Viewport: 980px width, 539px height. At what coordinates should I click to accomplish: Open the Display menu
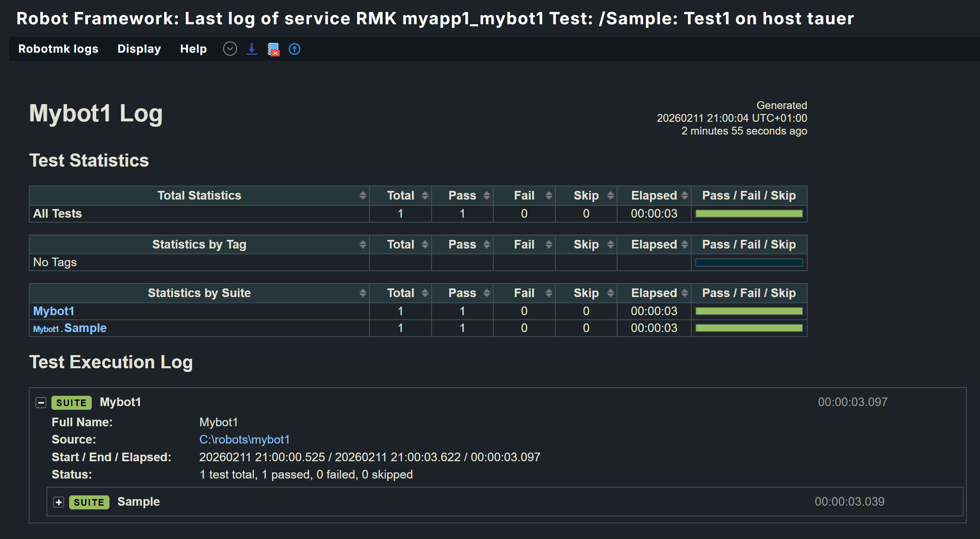[139, 49]
